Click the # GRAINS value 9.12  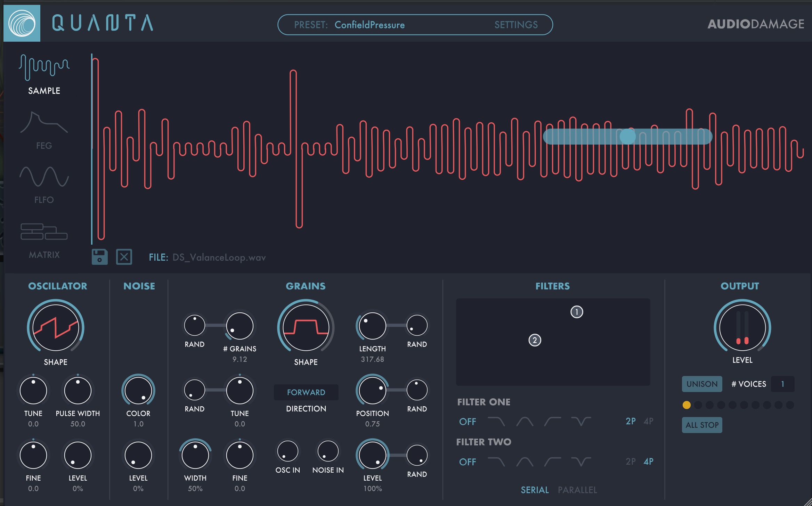pos(240,359)
